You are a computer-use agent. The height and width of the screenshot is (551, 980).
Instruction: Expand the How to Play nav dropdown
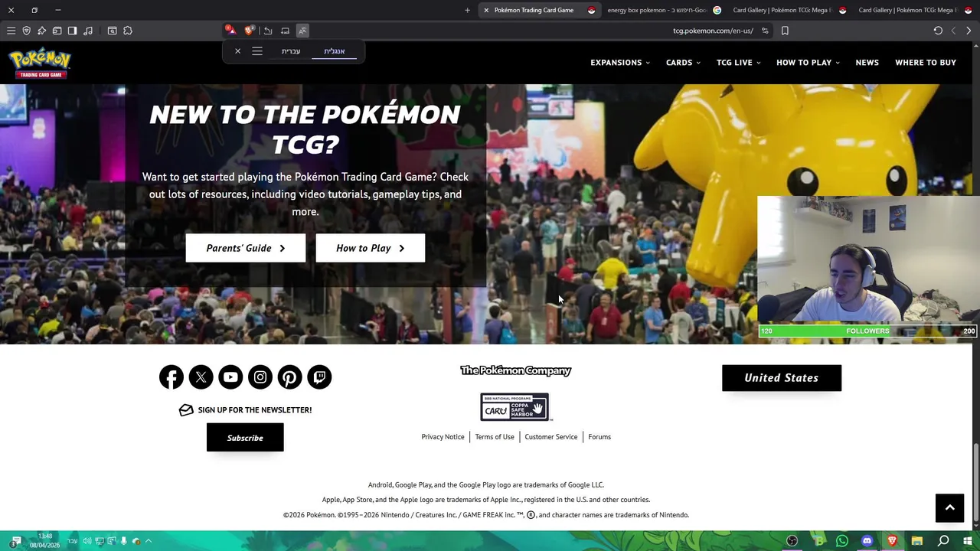808,63
